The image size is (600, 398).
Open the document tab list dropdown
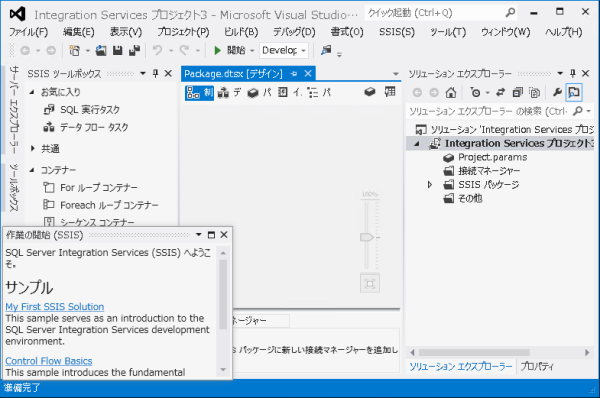pyautogui.click(x=396, y=73)
